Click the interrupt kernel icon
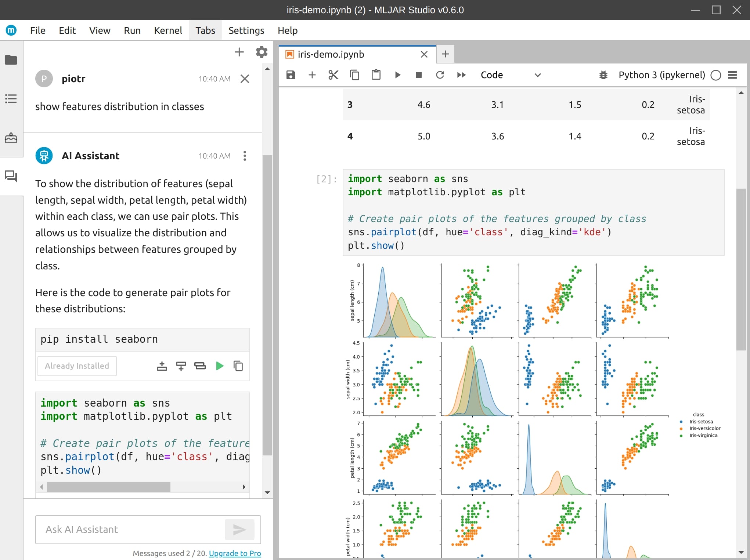 [x=419, y=75]
